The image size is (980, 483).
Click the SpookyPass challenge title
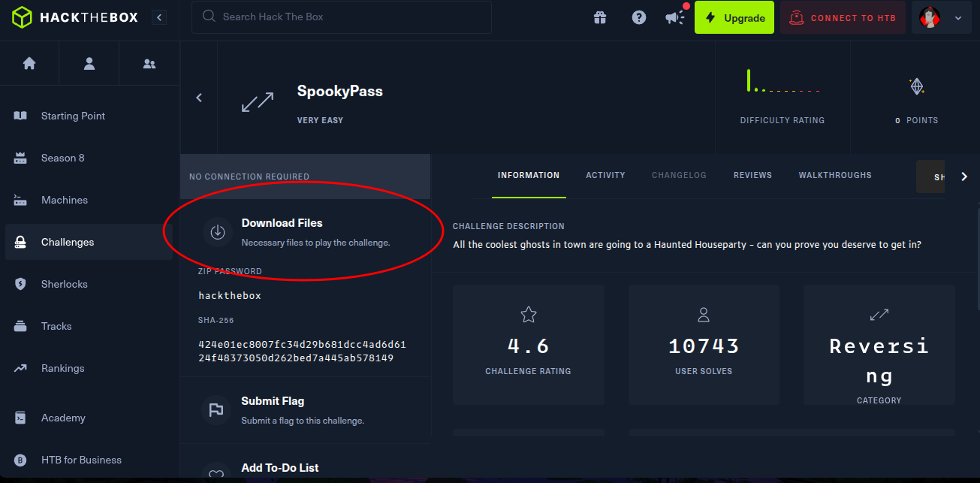340,91
